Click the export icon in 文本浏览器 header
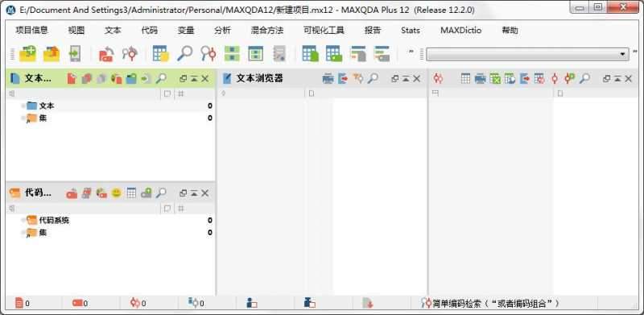The height and width of the screenshot is (315, 644). coord(343,78)
